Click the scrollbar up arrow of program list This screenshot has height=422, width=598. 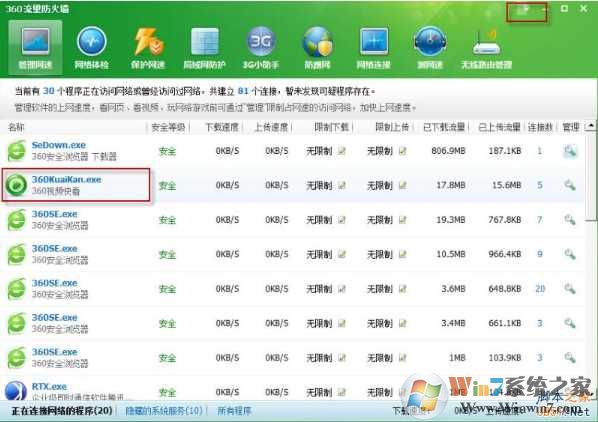point(591,125)
